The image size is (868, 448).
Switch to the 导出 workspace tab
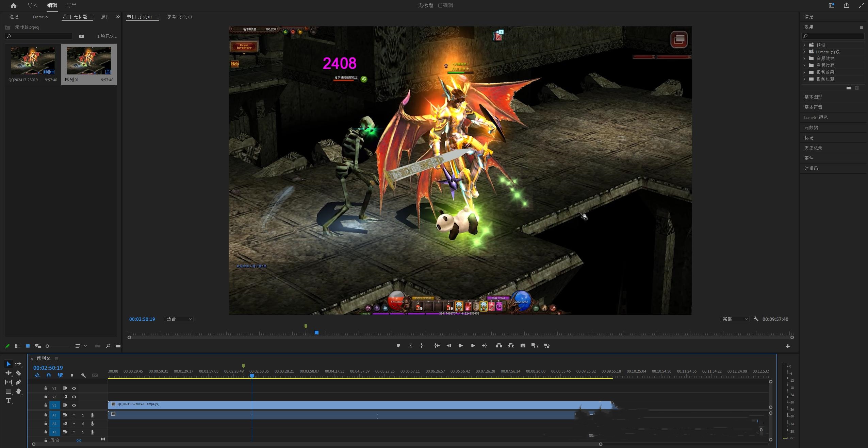click(71, 5)
